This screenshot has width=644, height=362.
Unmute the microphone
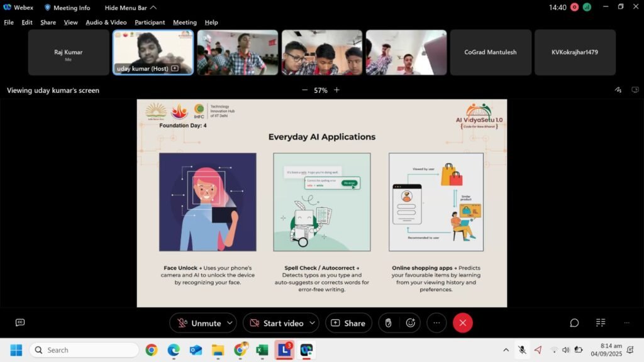[x=199, y=323]
